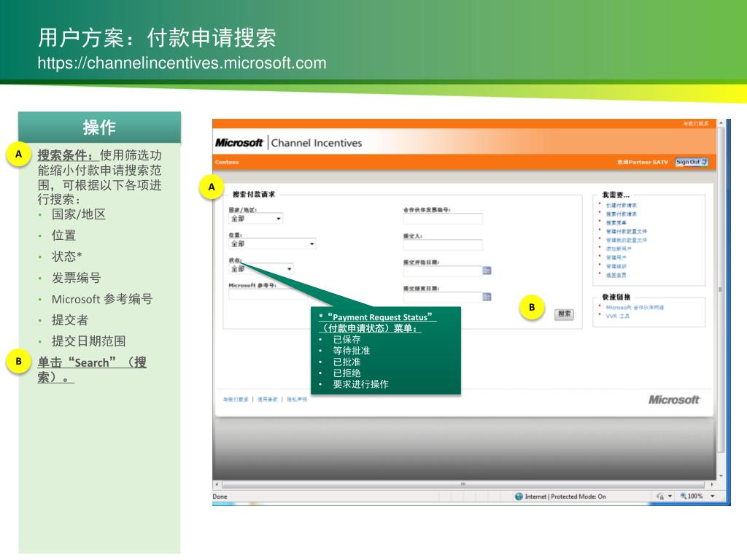The width and height of the screenshot is (747, 560).
Task: Click the scroll-left arrow of horizontal scrollbar
Action: point(217,484)
